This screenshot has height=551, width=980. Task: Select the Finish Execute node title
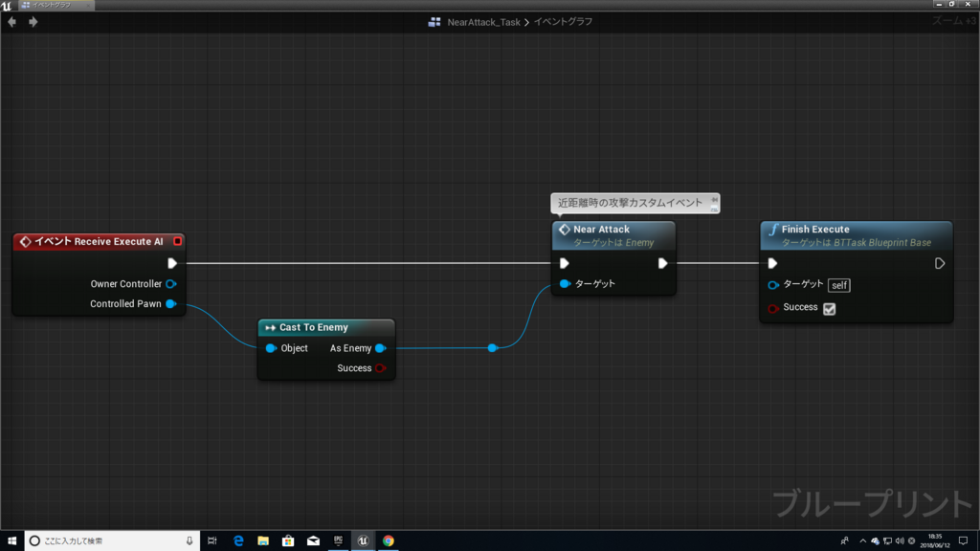(815, 230)
